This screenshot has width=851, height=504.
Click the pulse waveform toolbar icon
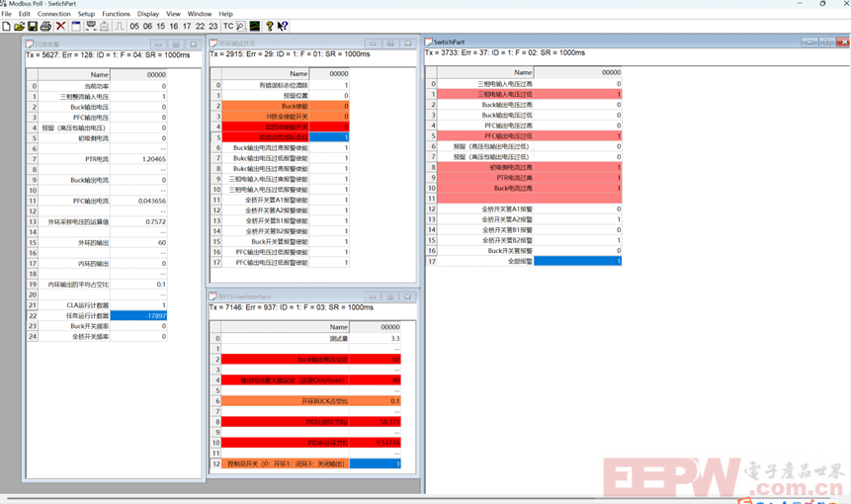point(120,26)
